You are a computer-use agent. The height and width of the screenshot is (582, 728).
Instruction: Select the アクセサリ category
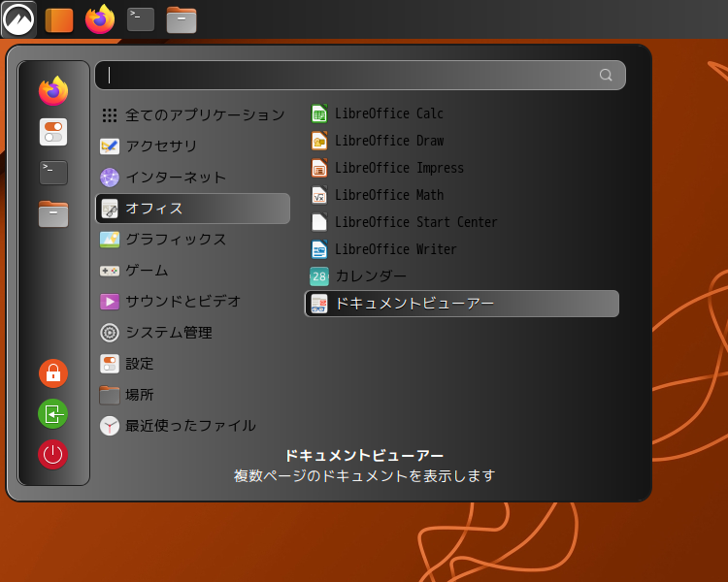(x=193, y=146)
